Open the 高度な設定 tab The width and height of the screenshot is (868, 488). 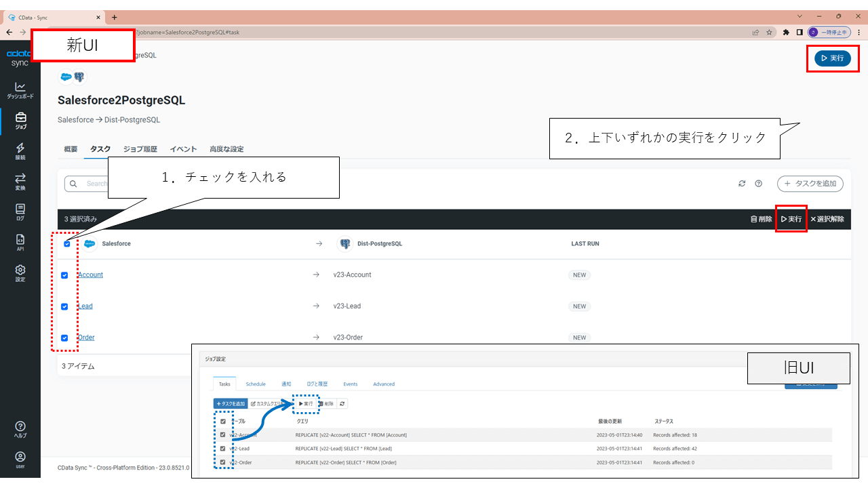coord(226,149)
